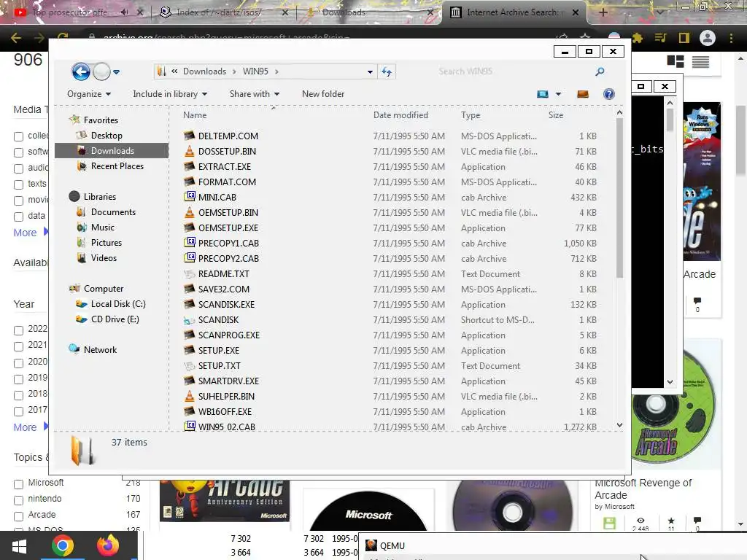747x560 pixels.
Task: Toggle the nintendo topic checkbox
Action: click(x=18, y=500)
